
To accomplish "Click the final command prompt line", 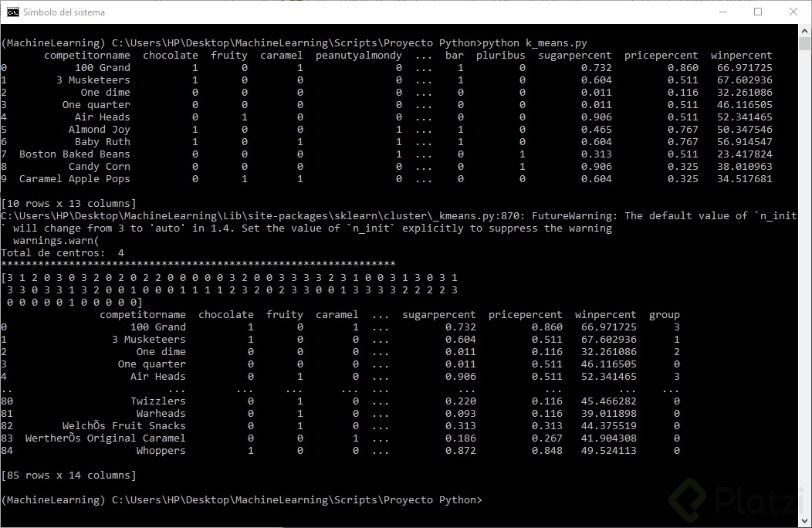I will click(242, 500).
